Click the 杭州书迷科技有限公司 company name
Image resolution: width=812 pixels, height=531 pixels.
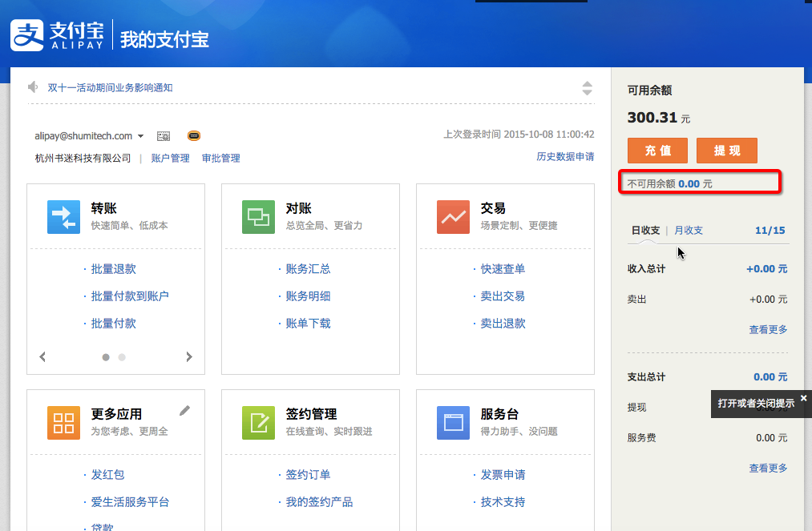tap(83, 158)
